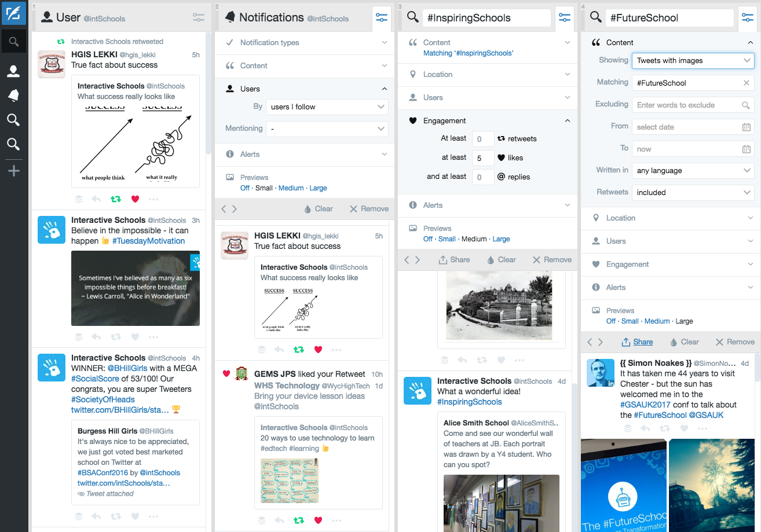Image resolution: width=761 pixels, height=532 pixels.
Task: Like the Simon Noakes tweet
Action: (x=684, y=428)
